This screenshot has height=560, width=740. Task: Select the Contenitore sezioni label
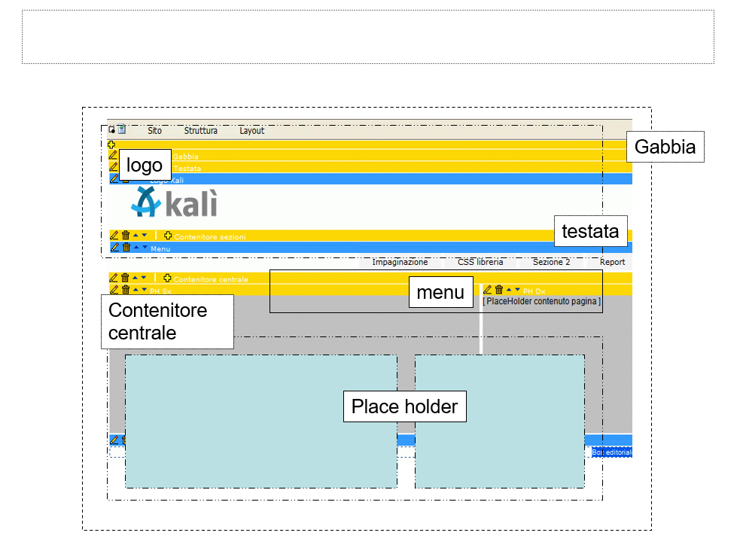pyautogui.click(x=210, y=237)
